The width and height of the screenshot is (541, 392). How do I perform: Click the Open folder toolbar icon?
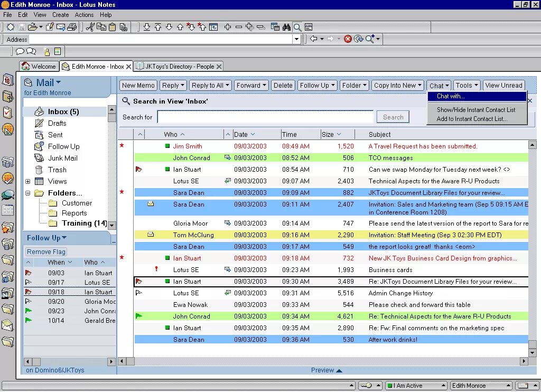32,27
